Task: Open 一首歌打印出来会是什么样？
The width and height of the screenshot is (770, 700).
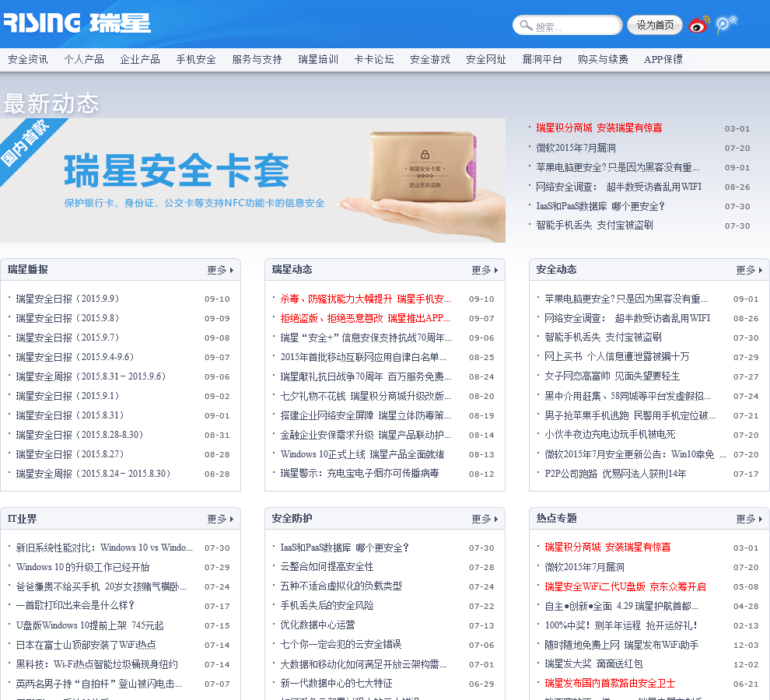Action: coord(75,606)
